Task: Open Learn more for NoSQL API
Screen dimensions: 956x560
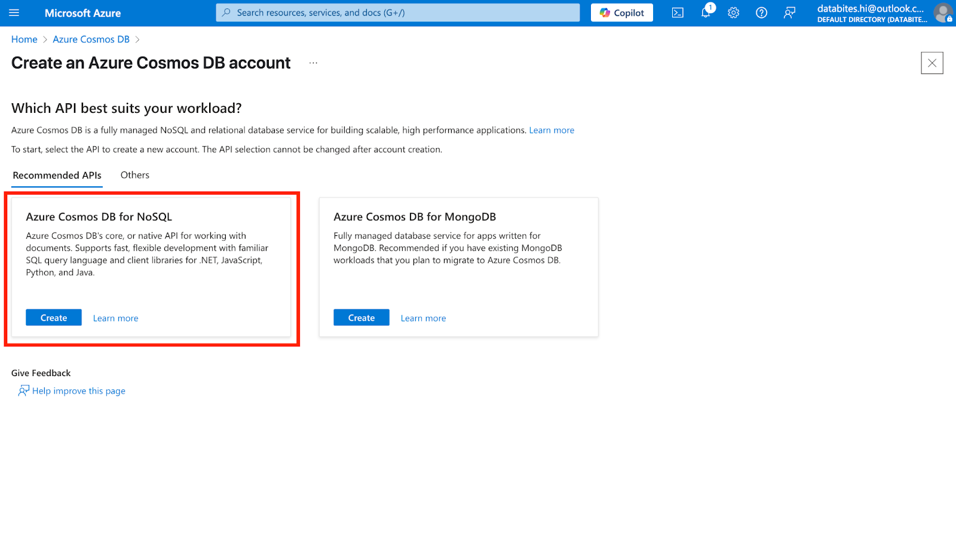Action: tap(115, 318)
